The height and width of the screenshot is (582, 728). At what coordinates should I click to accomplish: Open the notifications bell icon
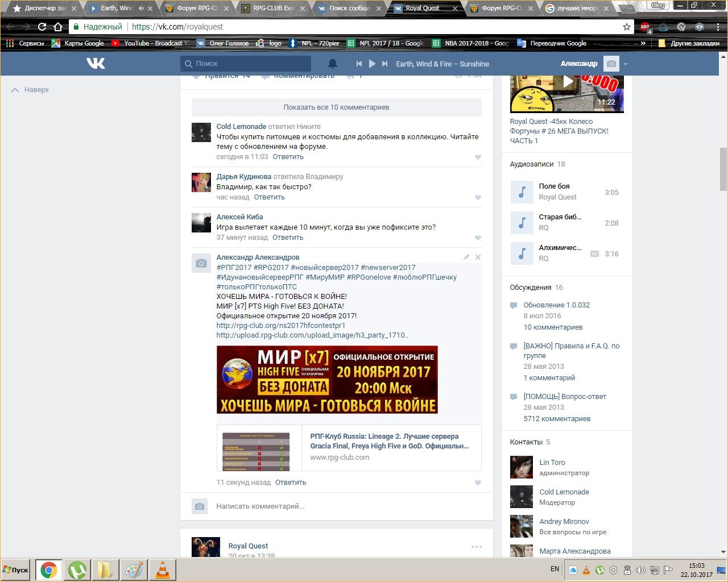(333, 64)
